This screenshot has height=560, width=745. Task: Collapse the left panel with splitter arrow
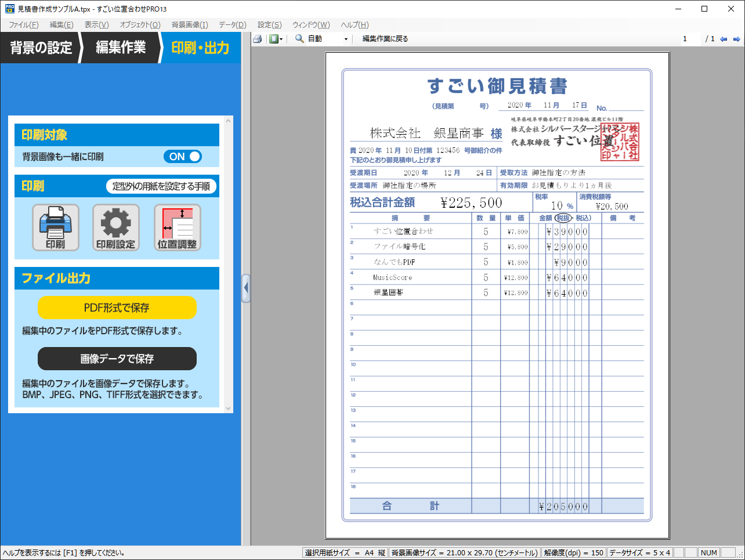(x=246, y=288)
